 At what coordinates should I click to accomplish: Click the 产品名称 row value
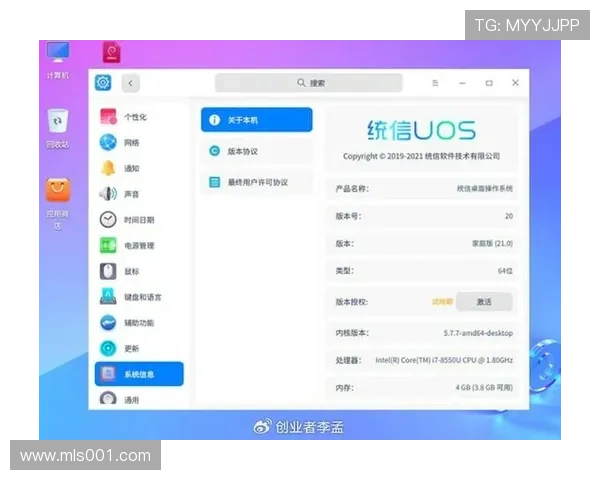(485, 188)
